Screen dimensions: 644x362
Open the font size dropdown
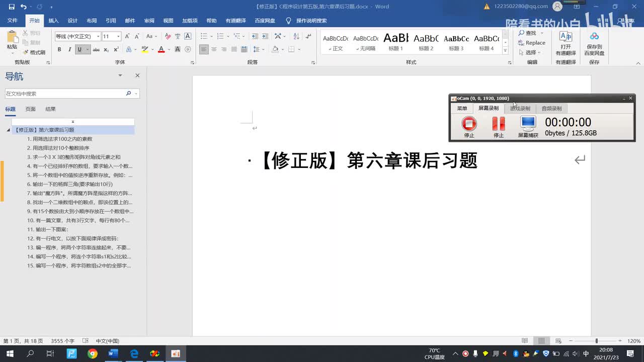coord(118,36)
